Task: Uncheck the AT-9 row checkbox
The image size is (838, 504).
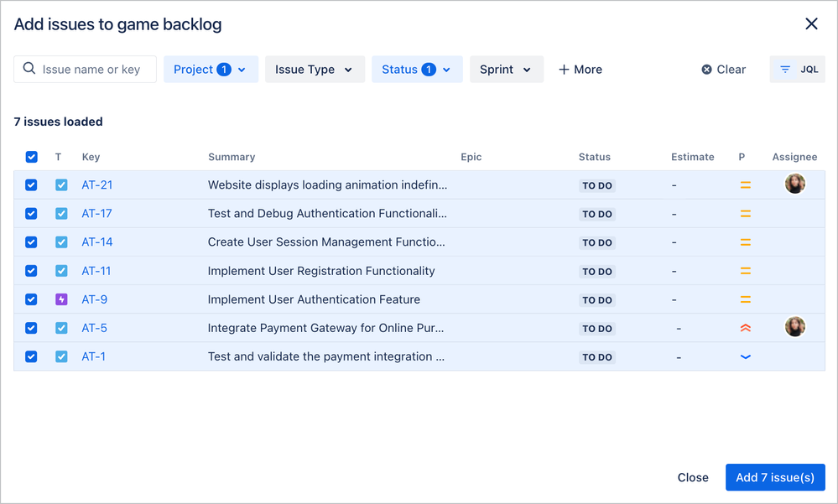Action: (x=31, y=299)
